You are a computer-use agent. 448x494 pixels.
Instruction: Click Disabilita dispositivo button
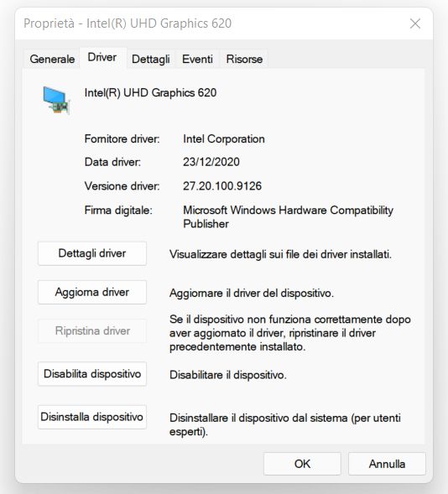tap(92, 374)
